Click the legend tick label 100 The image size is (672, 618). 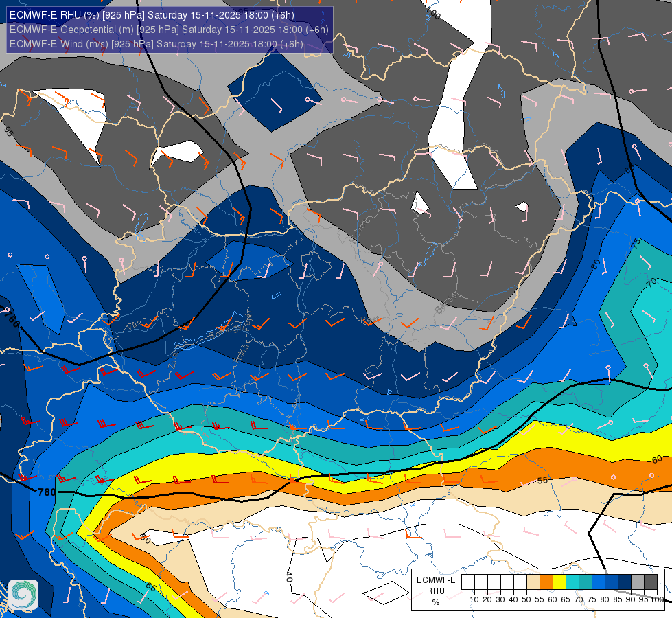click(658, 599)
